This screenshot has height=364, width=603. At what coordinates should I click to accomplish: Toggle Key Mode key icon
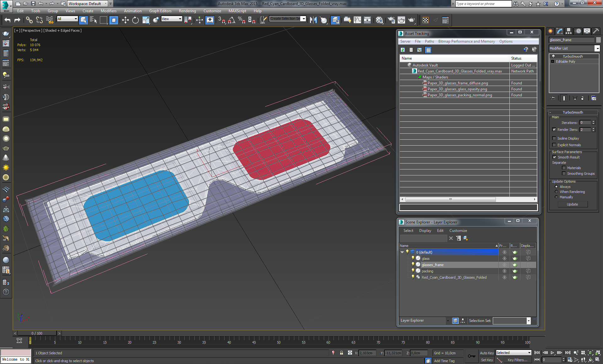tap(471, 356)
